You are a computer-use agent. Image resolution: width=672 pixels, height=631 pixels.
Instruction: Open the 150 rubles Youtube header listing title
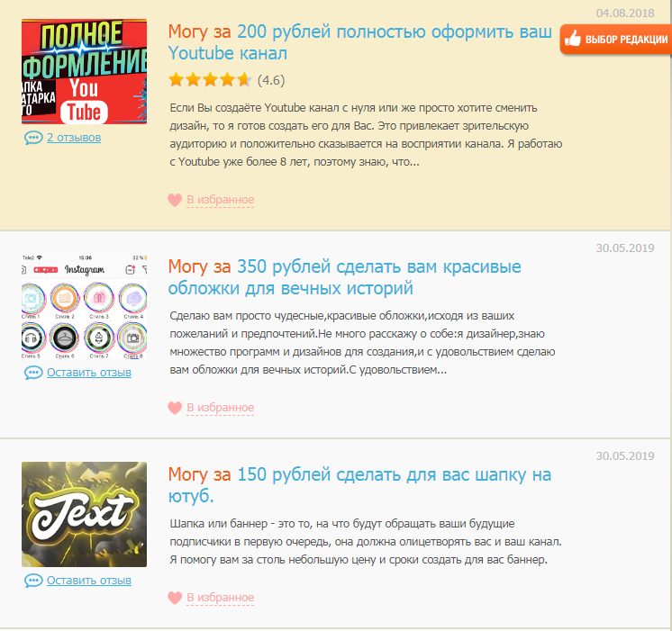coord(359,485)
